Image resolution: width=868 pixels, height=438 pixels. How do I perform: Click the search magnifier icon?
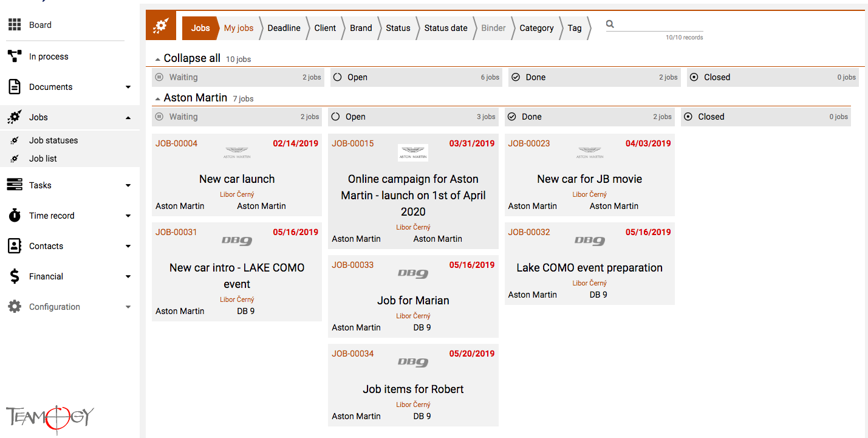coord(610,24)
